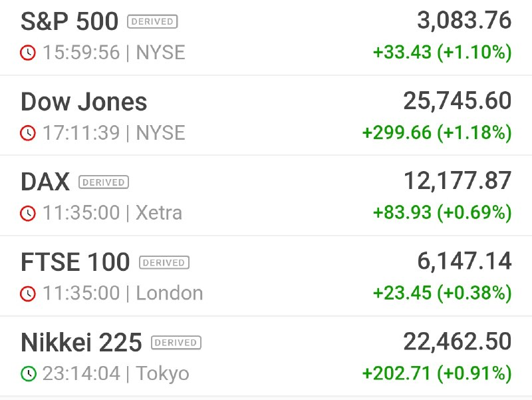Click FTSE 100 change +23.45 (+0.38%)
Image resolution: width=532 pixels, height=400 pixels.
point(442,293)
